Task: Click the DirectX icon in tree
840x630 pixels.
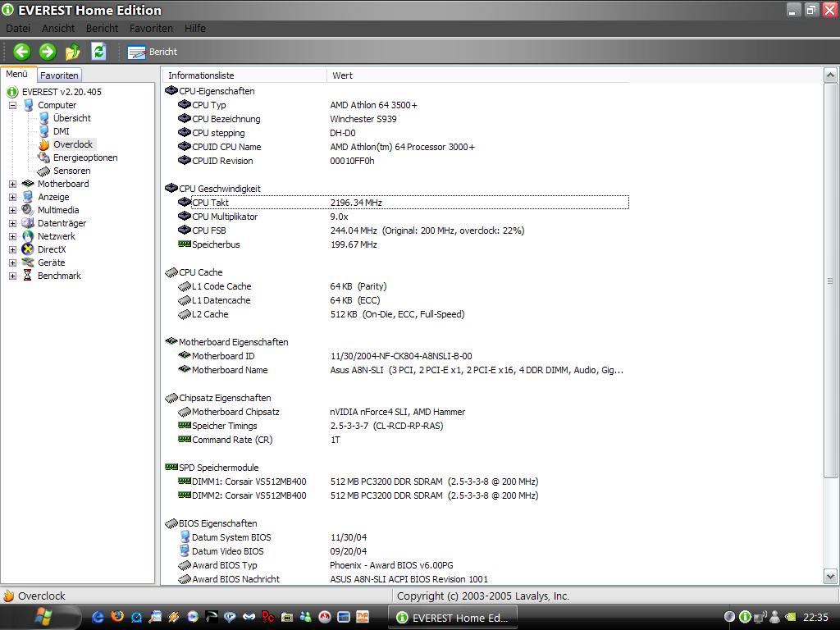Action: (28, 249)
